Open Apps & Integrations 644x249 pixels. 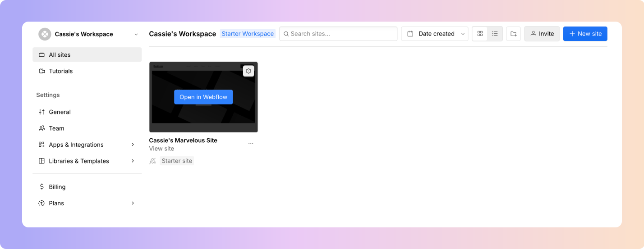point(87,145)
